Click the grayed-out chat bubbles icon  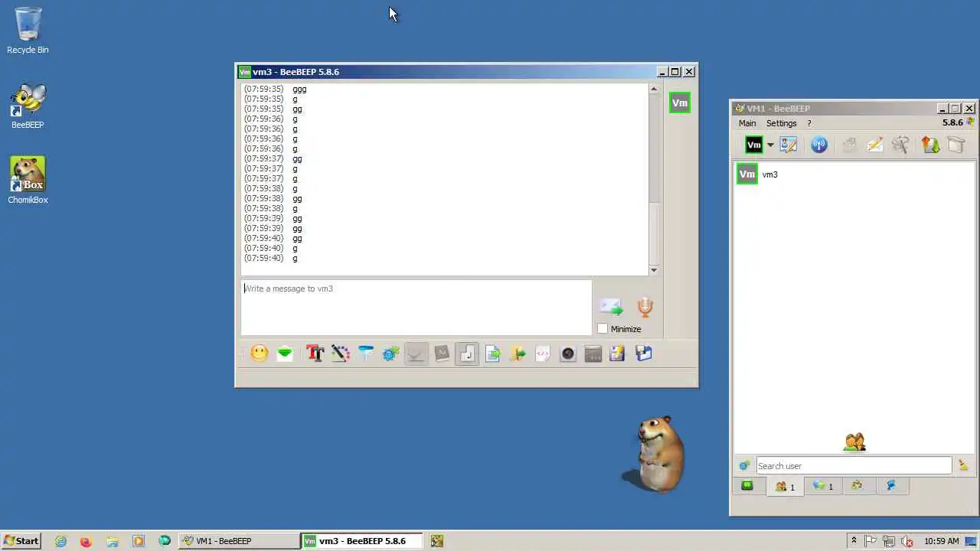(850, 145)
